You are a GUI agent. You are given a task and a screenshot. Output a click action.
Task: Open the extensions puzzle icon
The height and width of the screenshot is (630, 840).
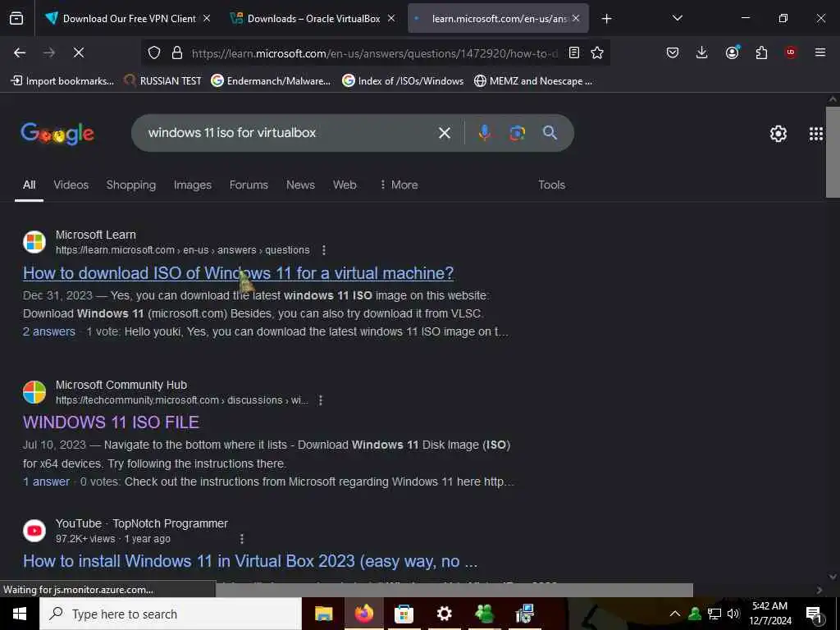761,52
